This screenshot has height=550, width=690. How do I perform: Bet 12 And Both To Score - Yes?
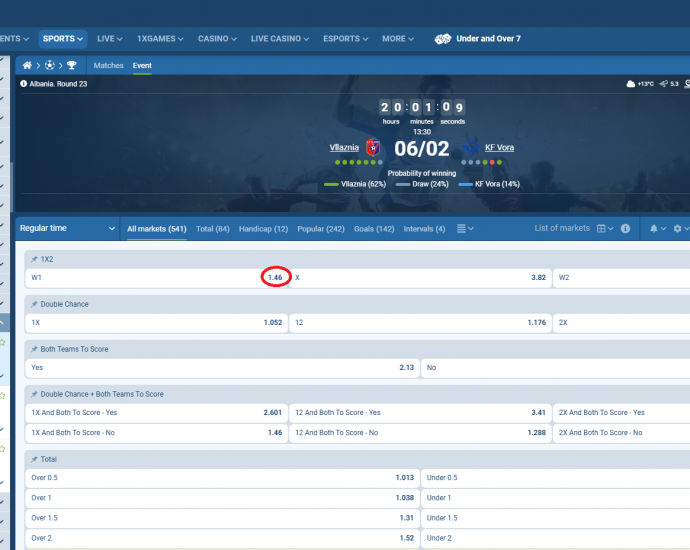pyautogui.click(x=420, y=413)
